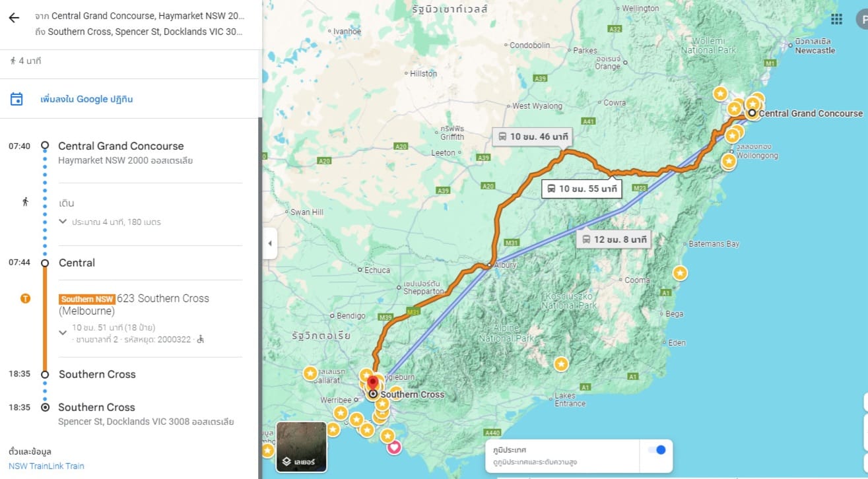The image size is (868, 479).
Task: Click the star marker near Wollongong
Action: tap(728, 160)
